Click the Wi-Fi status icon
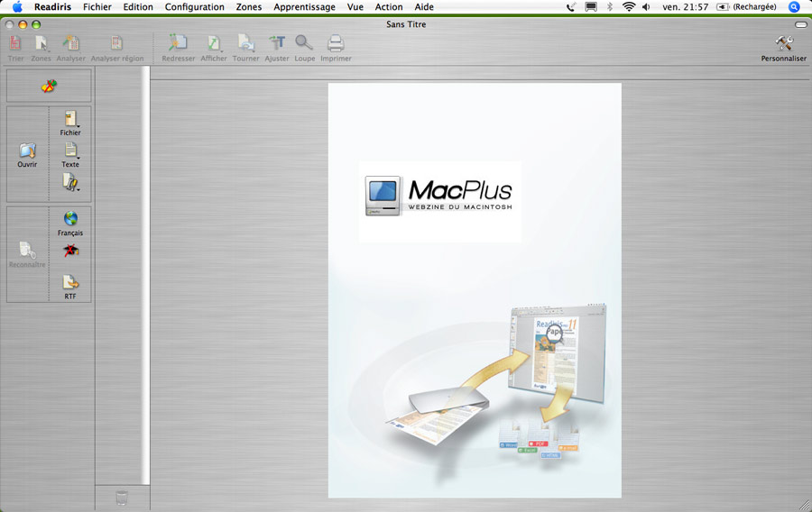The image size is (812, 512). [x=629, y=6]
